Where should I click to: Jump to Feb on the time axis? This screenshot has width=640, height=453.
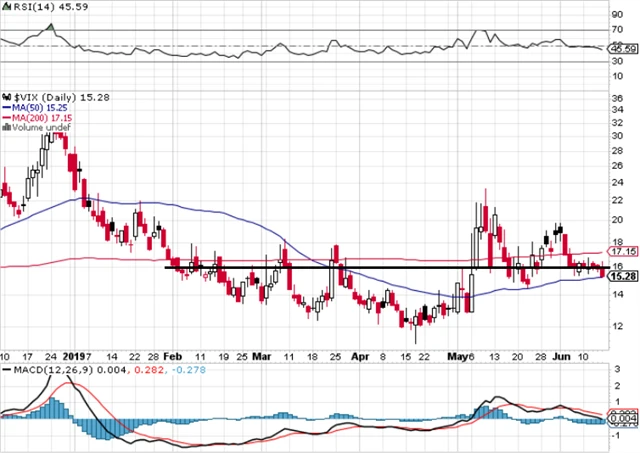(173, 355)
